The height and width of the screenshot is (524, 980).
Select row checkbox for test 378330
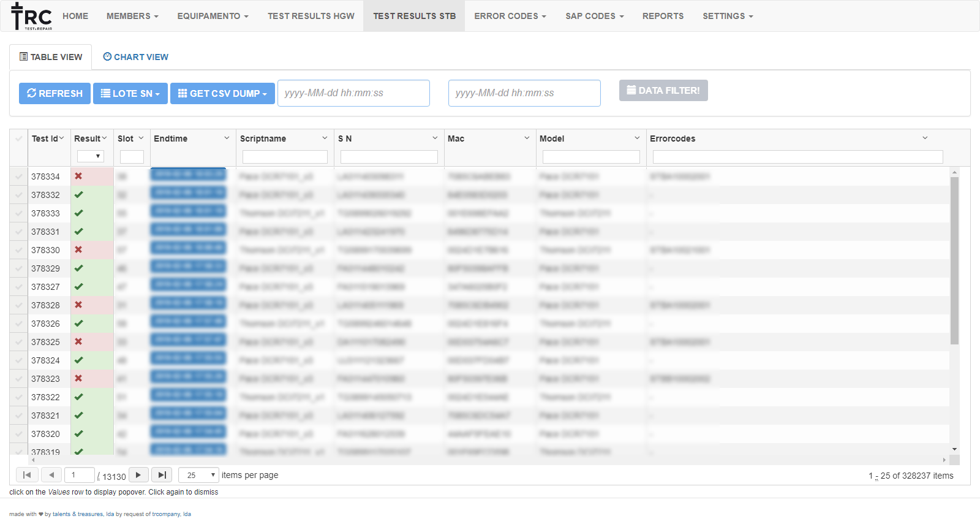[19, 250]
